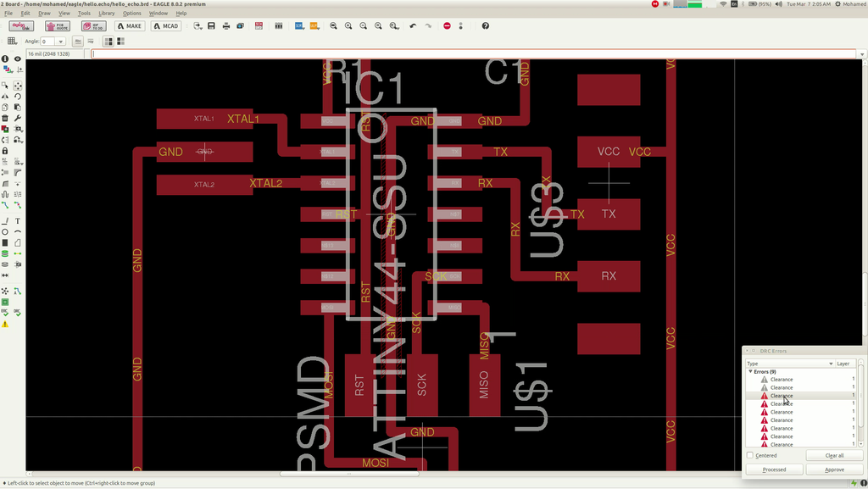Screen dimensions: 868x489
Task: Click the red Stop command icon
Action: pyautogui.click(x=447, y=26)
